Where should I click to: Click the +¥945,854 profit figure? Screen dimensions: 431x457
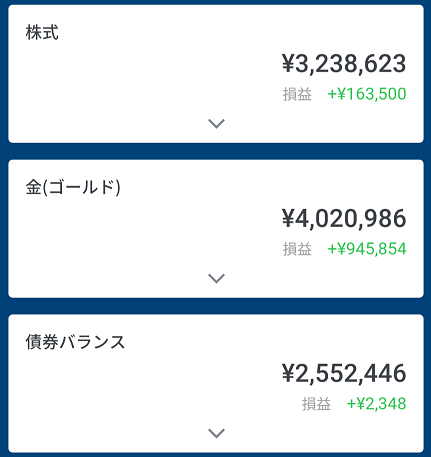367,249
